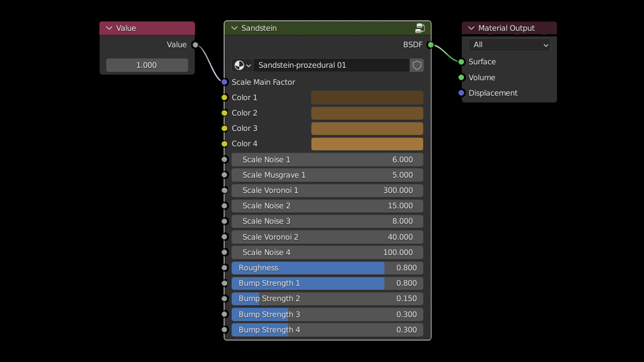Open the node tree browse dropdown icon

coord(243,65)
